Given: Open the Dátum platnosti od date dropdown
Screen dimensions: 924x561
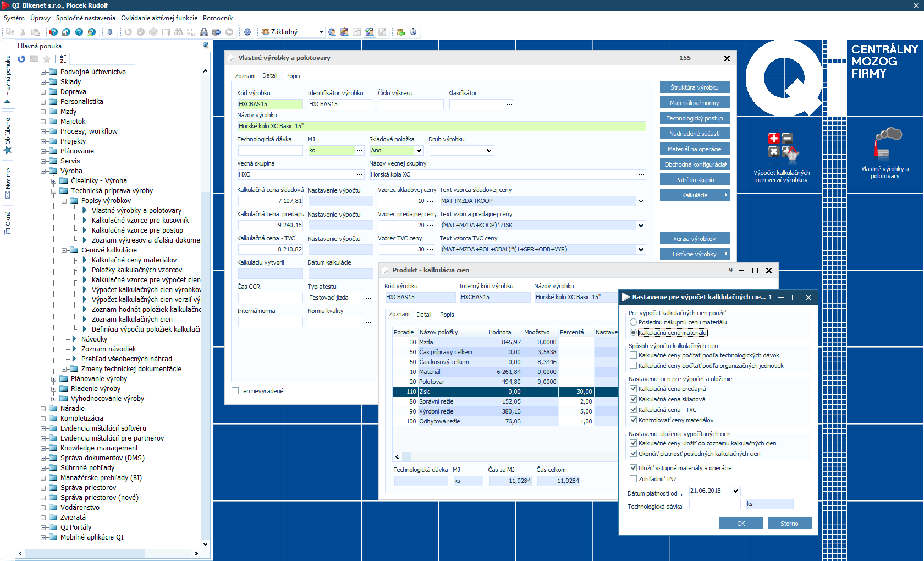Looking at the screenshot, I should [x=735, y=491].
